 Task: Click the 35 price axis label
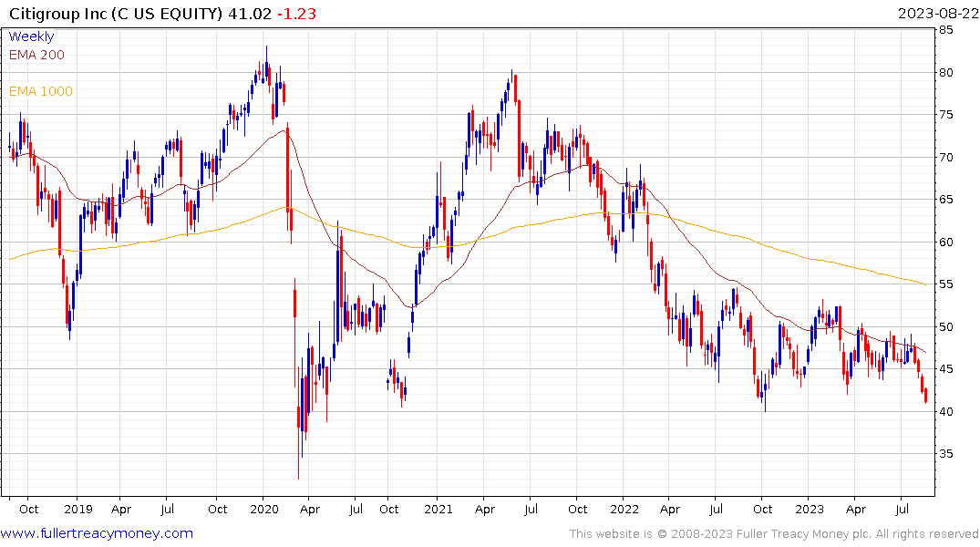[x=945, y=453]
